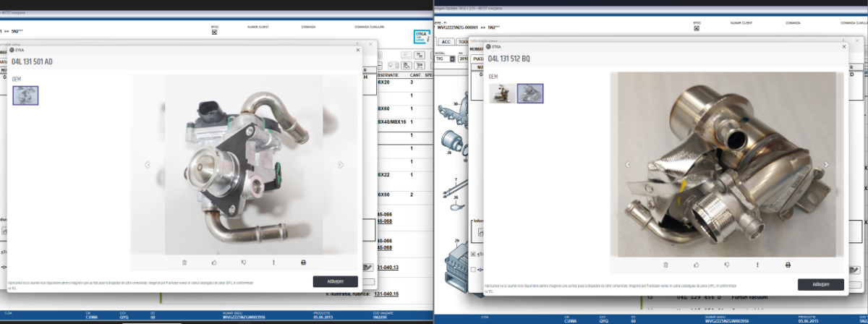Click the Adăugare button in the 04L 131 501 AD dialog
Viewport: 868px width, 324px height.
coord(335,281)
